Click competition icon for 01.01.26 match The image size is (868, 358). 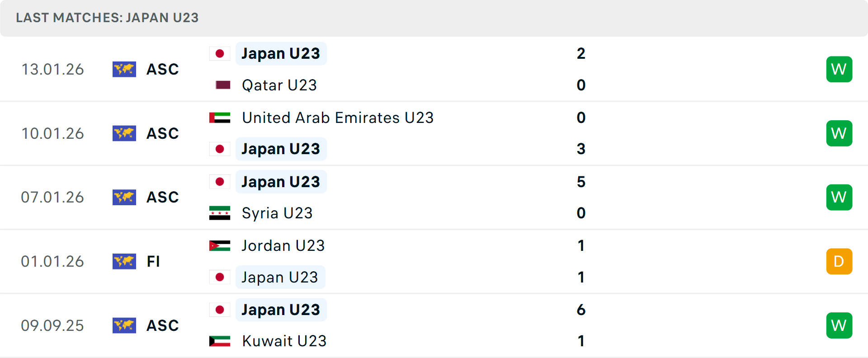(124, 261)
